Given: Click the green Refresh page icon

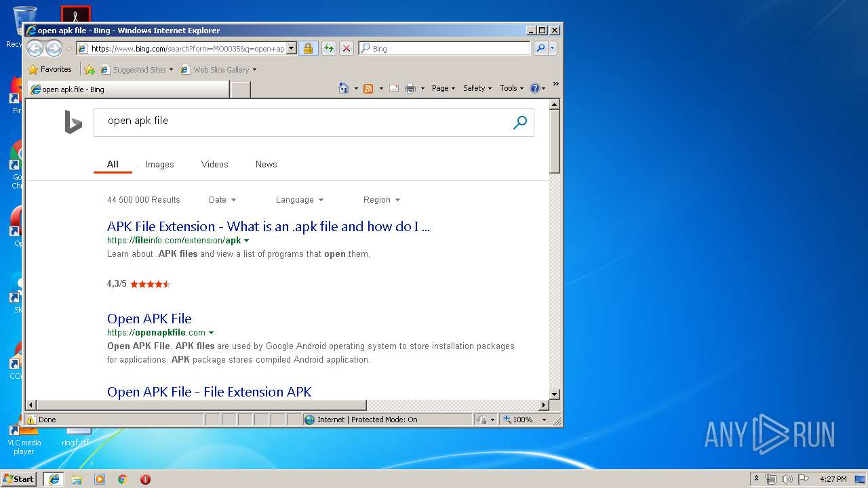Looking at the screenshot, I should click(329, 48).
